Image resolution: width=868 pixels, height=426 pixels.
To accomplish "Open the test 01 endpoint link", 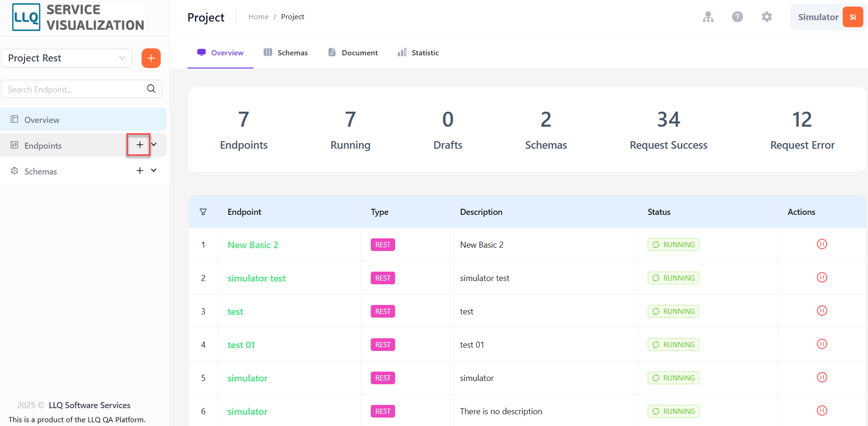I will click(241, 345).
